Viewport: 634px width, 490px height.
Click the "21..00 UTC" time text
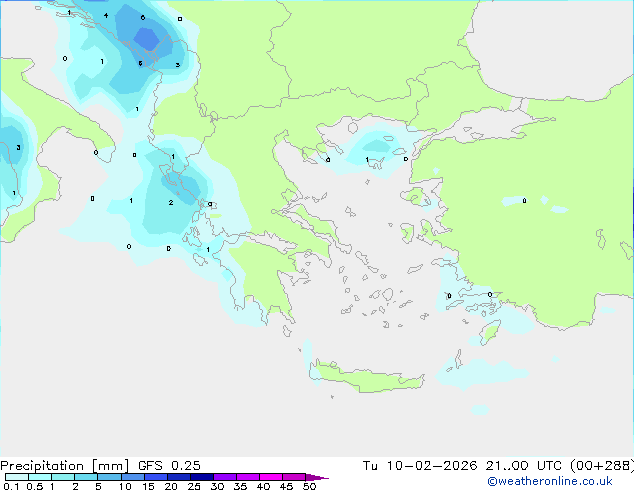(x=523, y=466)
